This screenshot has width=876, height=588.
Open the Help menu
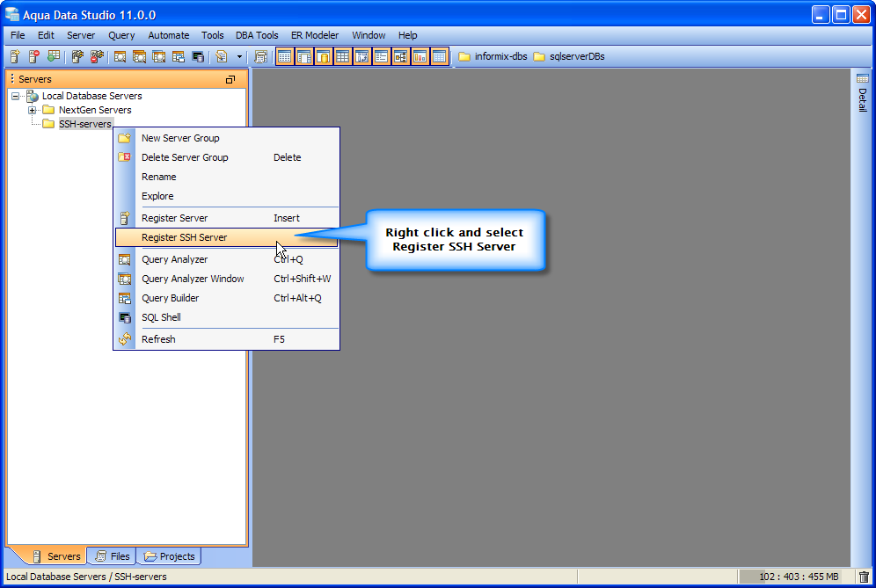408,35
